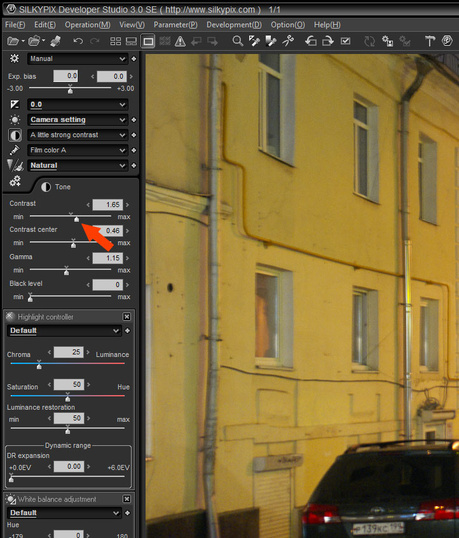This screenshot has height=538, width=459.
Task: Click the development mark checkbox icon
Action: pos(345,41)
